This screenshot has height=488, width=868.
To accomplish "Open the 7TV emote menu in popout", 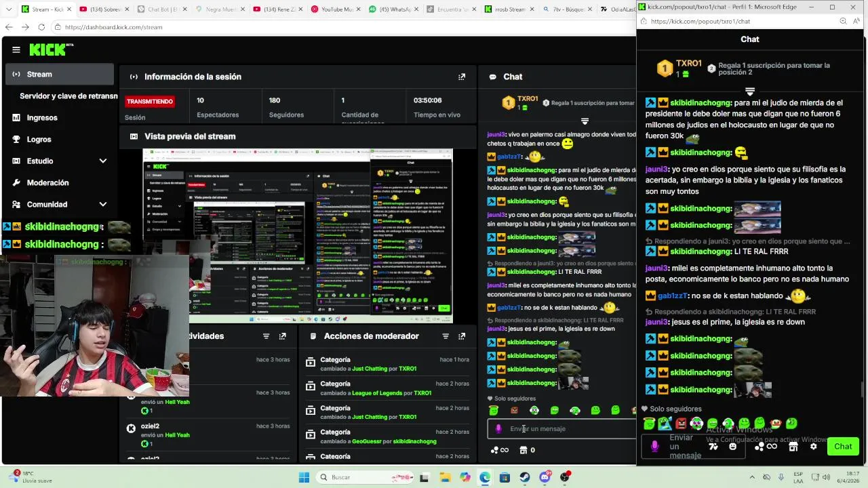I will coord(713,446).
